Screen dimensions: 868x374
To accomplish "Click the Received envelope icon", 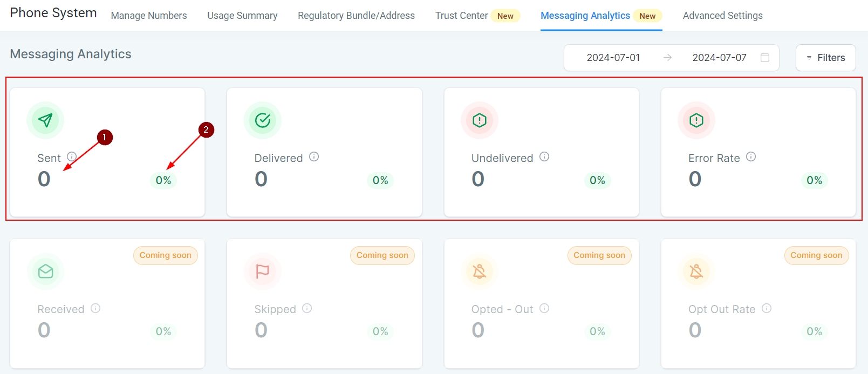I will click(46, 271).
